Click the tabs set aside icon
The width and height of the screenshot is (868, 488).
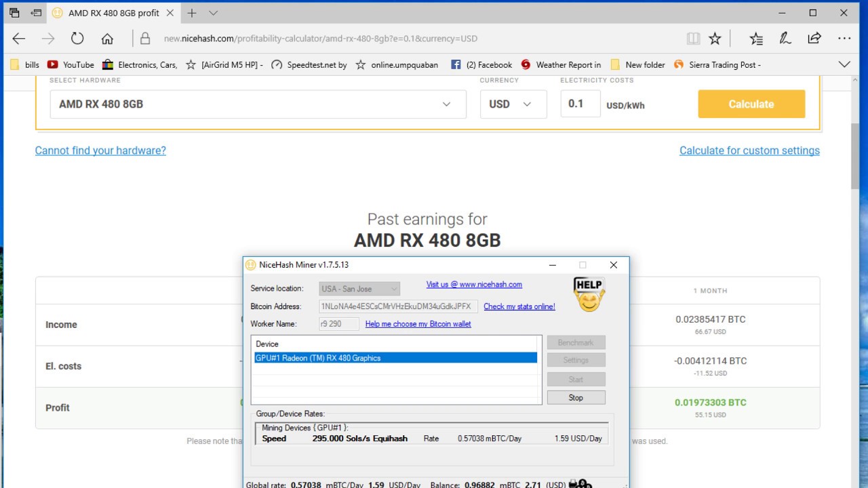click(14, 13)
